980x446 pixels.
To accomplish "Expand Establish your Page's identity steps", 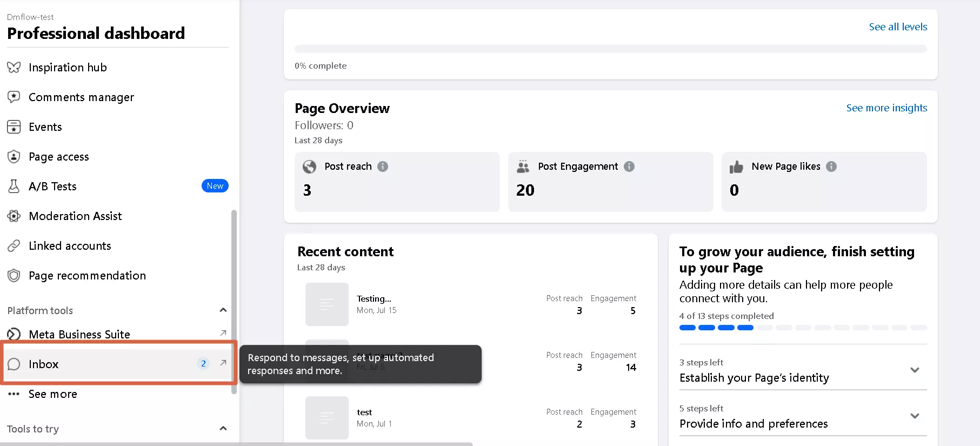I will tap(915, 370).
